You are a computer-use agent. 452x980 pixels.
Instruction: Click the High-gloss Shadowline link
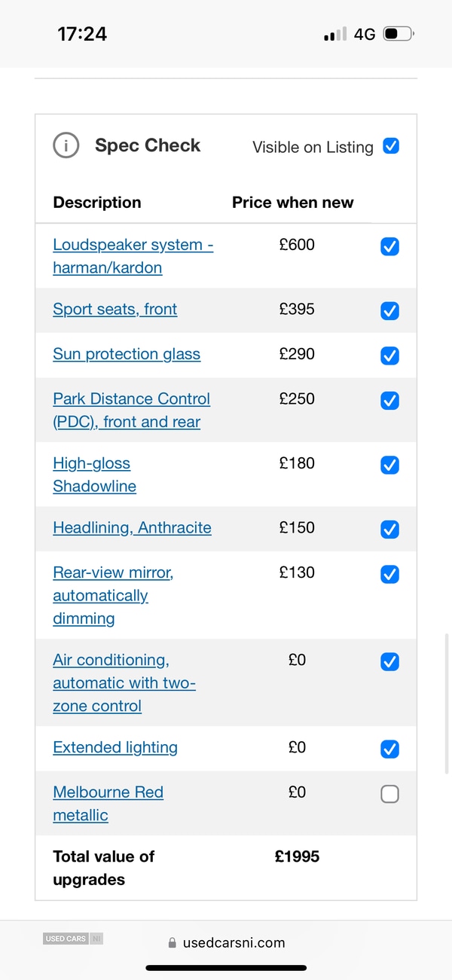point(94,475)
